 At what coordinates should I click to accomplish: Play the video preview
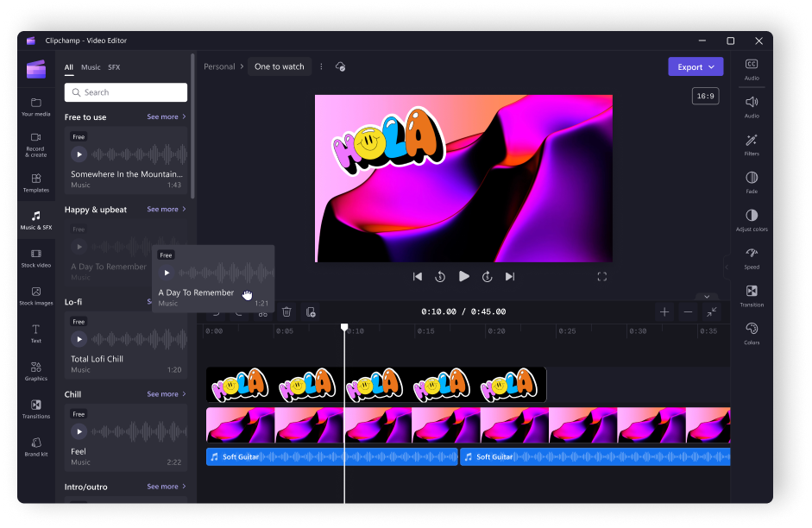point(464,276)
